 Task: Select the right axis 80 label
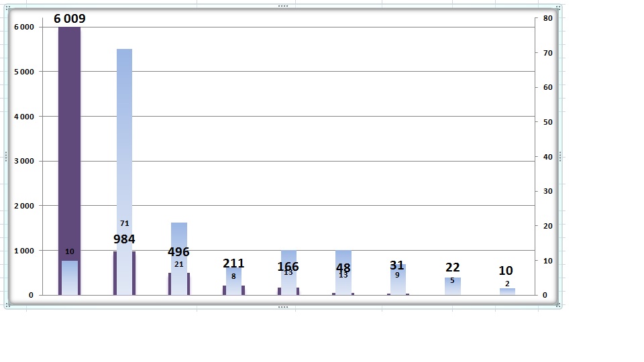pyautogui.click(x=547, y=18)
